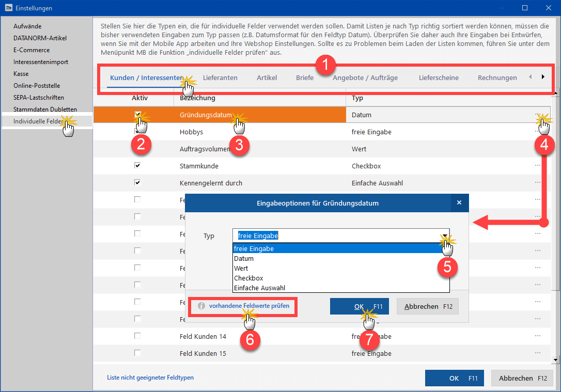The width and height of the screenshot is (561, 392).
Task: Click the Typ combo box in the dialog
Action: click(x=341, y=236)
